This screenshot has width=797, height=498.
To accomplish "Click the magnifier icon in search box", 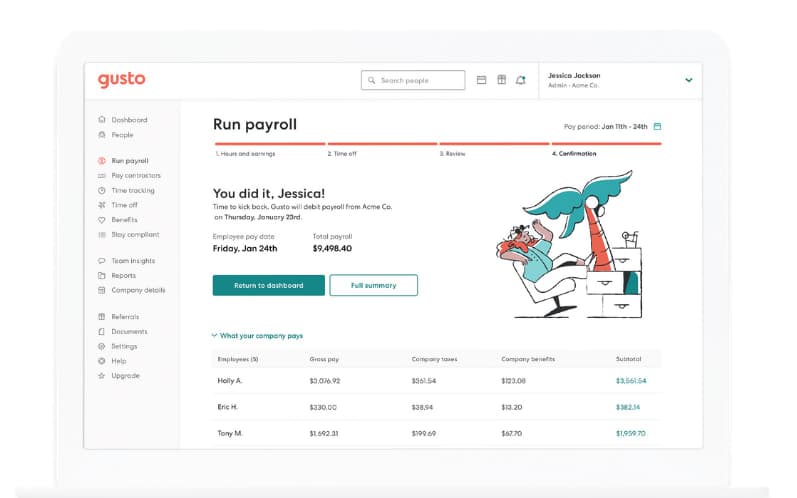I will [x=372, y=80].
